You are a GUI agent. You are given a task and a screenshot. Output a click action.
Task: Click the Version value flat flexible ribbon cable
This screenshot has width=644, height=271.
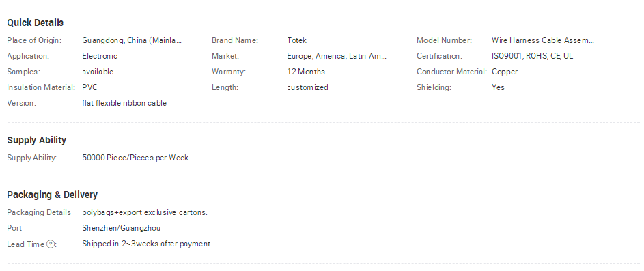point(124,103)
